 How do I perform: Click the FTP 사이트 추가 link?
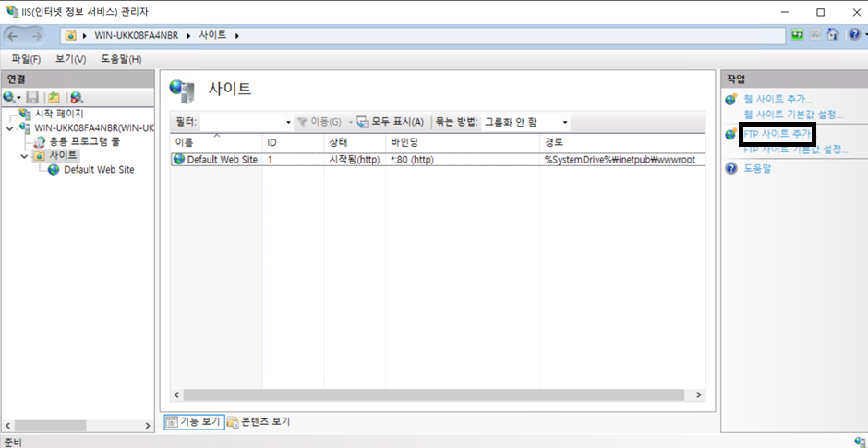[x=776, y=134]
